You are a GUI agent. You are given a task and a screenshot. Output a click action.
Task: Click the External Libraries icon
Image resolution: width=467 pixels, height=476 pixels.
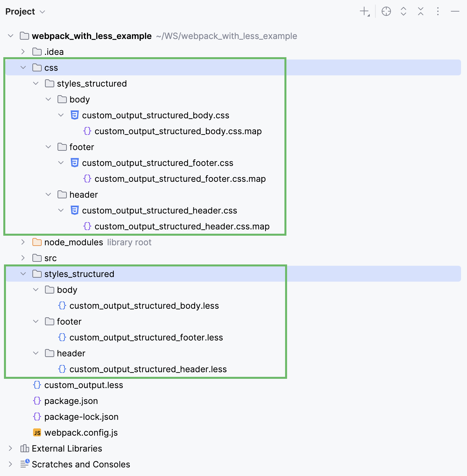click(x=25, y=448)
